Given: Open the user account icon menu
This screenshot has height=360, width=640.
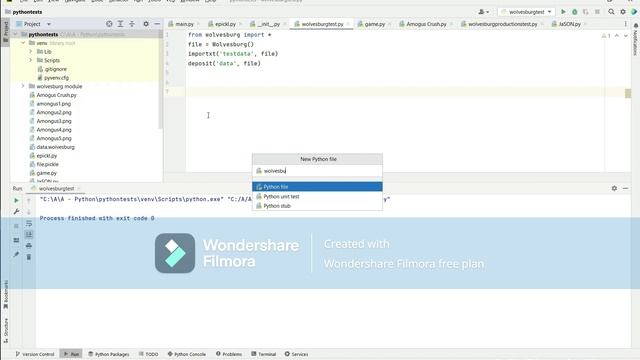Looking at the screenshot, I should 484,12.
